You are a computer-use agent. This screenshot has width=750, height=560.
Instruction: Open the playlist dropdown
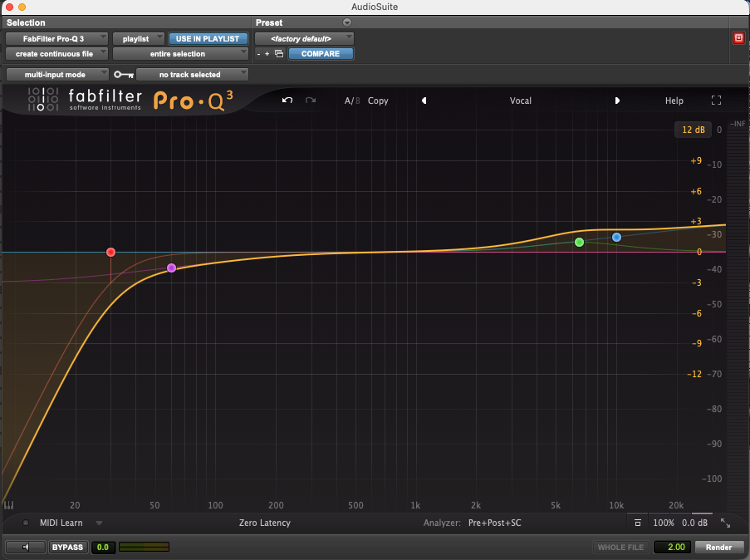pos(139,39)
